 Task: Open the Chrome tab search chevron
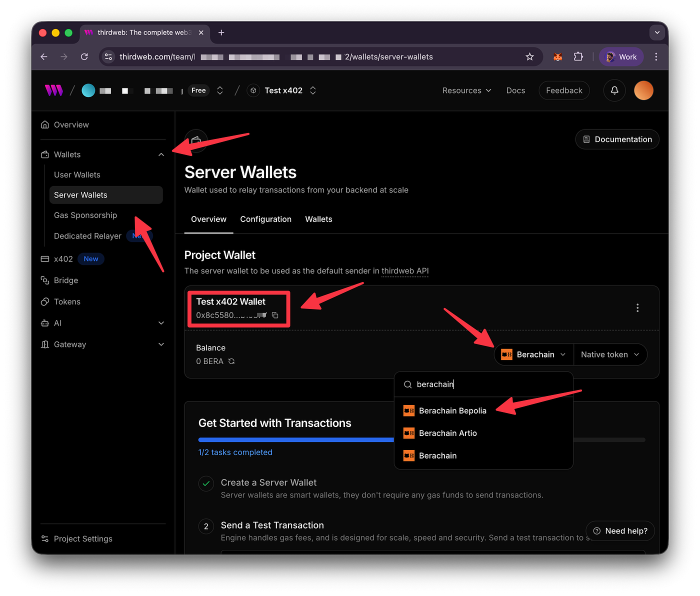click(657, 32)
